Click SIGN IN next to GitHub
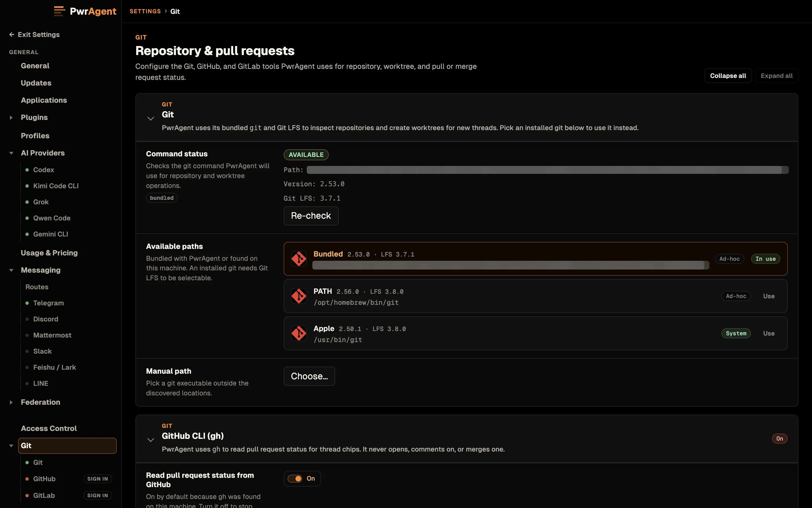The width and height of the screenshot is (812, 508). [98, 479]
